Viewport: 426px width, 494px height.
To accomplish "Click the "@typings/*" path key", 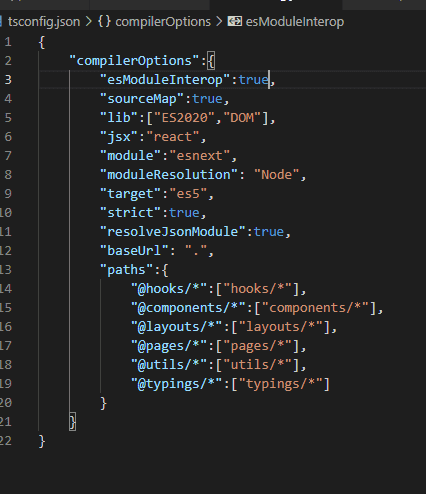I will tap(177, 384).
